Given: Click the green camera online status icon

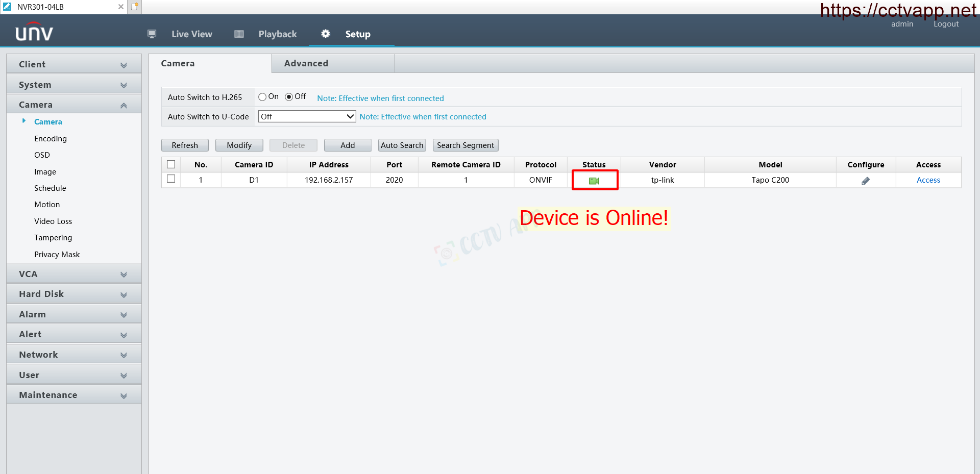Looking at the screenshot, I should click(x=594, y=181).
